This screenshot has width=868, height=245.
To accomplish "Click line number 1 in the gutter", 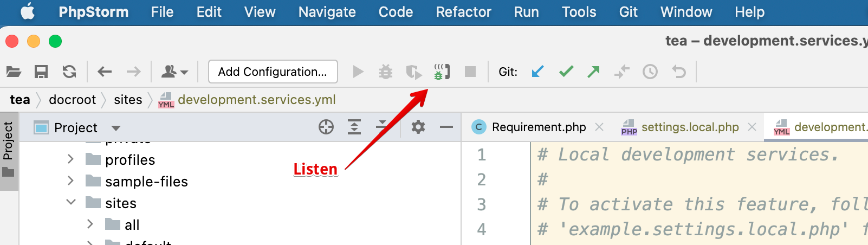I will (481, 155).
